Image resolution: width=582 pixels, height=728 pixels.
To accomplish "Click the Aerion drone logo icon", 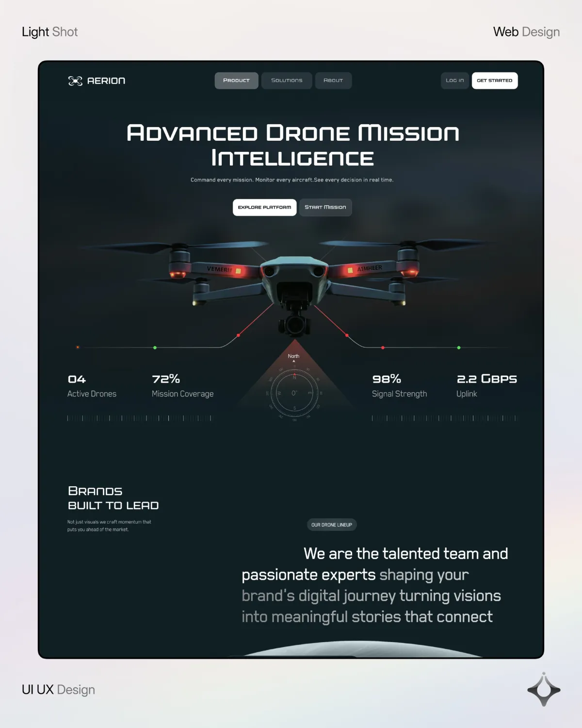I will pyautogui.click(x=75, y=81).
